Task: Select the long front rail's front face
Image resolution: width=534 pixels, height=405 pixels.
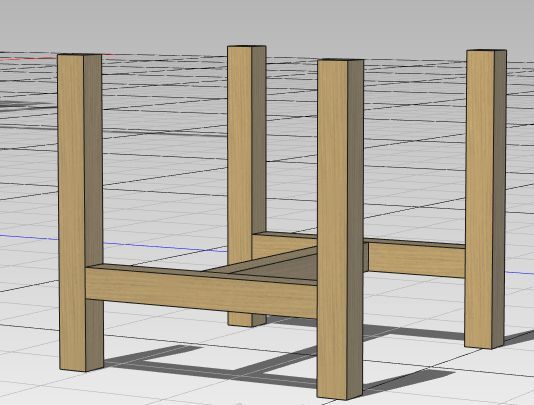Action: pyautogui.click(x=201, y=293)
